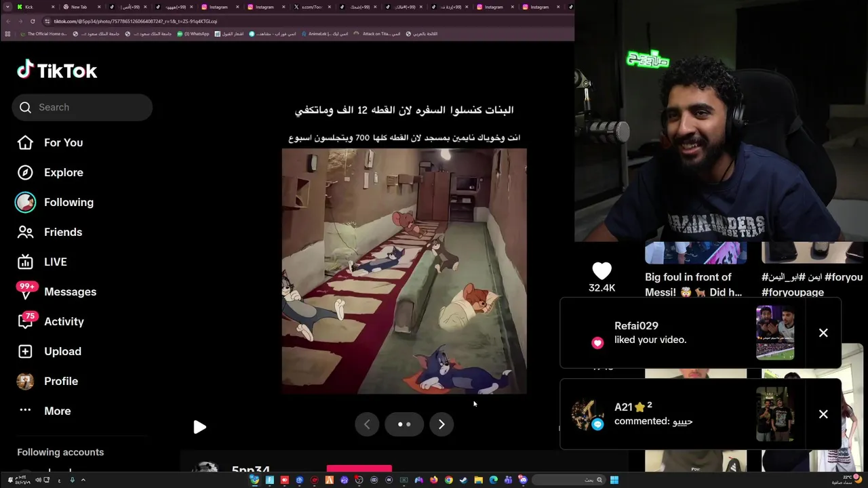Dismiss the Refai029 liked notification

(x=823, y=333)
